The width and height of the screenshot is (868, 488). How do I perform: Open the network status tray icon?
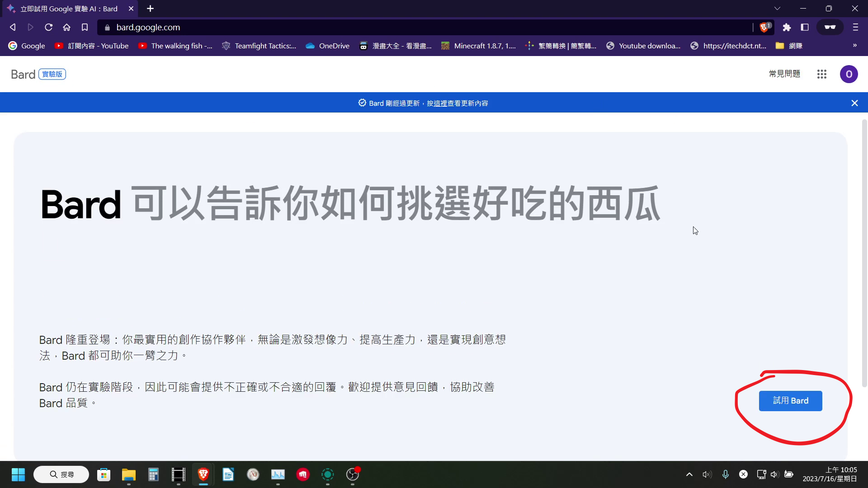pyautogui.click(x=761, y=474)
